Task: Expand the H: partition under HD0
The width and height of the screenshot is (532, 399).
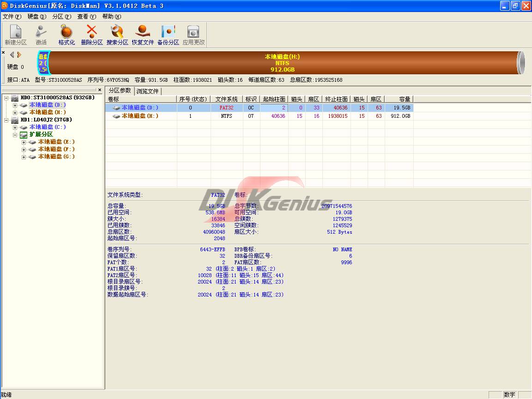Action: click(x=15, y=113)
